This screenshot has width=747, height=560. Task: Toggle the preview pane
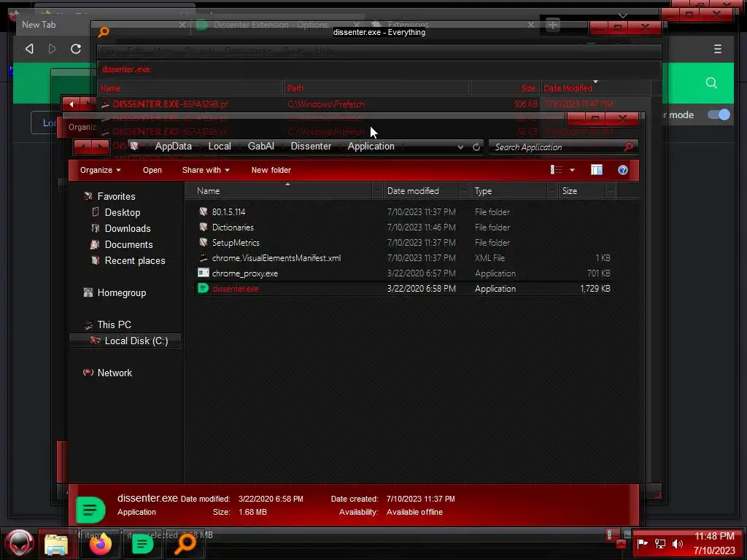pos(597,170)
